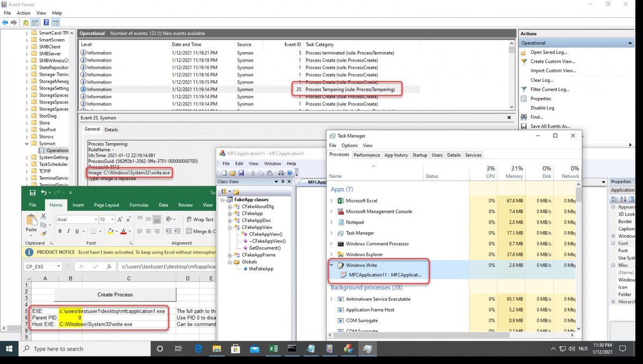Toggle auto-hide pin on Class View panel
The image size is (643, 364).
(283, 181)
